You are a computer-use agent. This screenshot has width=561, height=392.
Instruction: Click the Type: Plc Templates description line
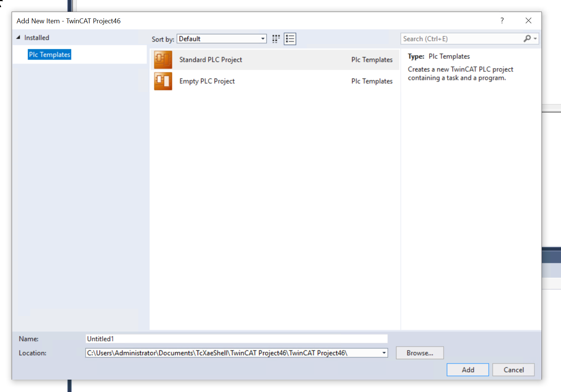click(439, 56)
